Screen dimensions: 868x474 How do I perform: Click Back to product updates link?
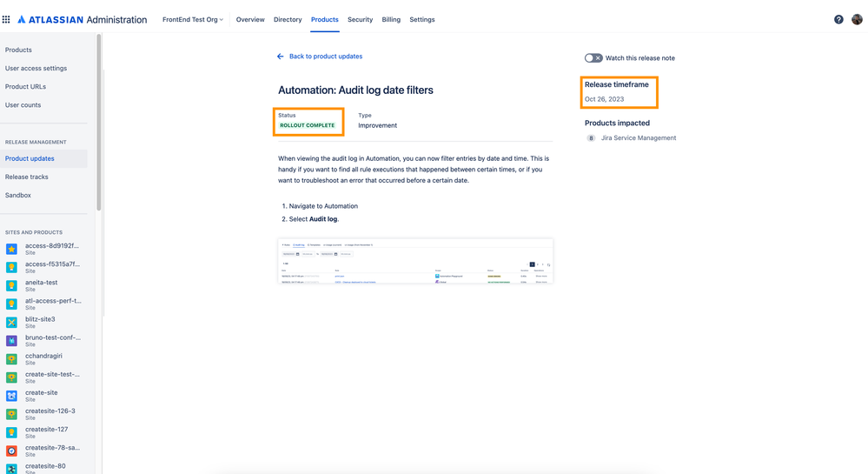pyautogui.click(x=326, y=57)
